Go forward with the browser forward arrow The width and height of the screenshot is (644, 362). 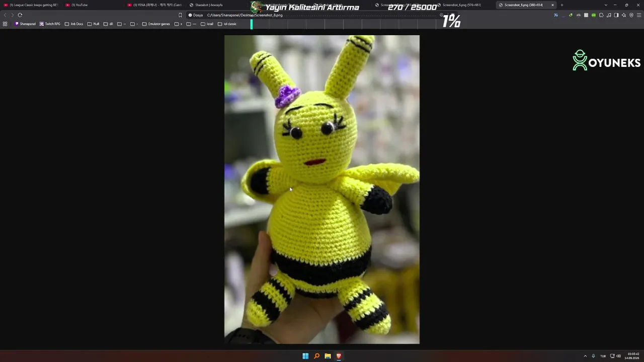[13, 15]
